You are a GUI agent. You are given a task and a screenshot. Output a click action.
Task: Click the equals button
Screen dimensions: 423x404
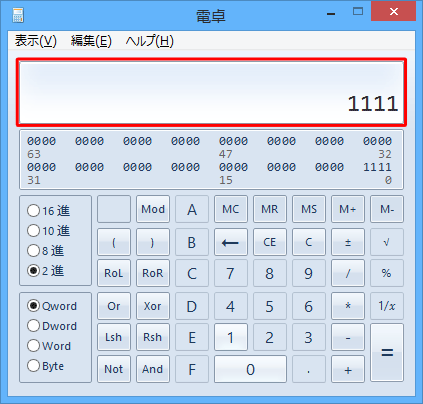point(387,352)
